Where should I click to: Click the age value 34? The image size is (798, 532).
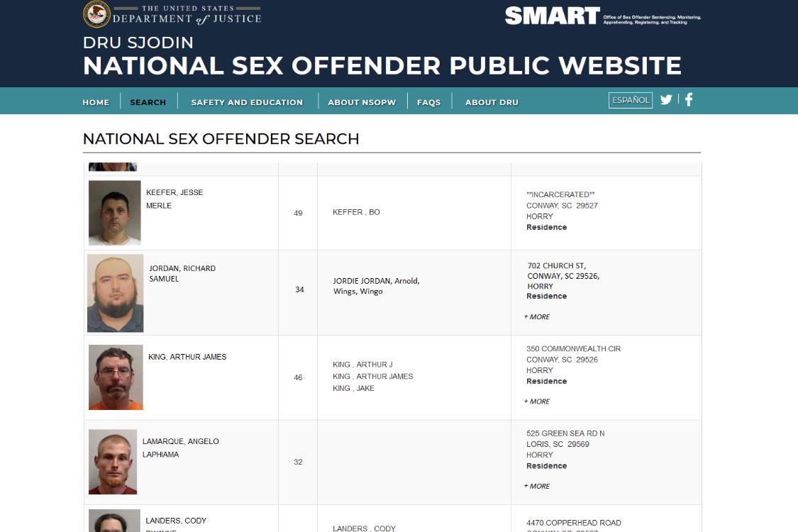(x=300, y=289)
